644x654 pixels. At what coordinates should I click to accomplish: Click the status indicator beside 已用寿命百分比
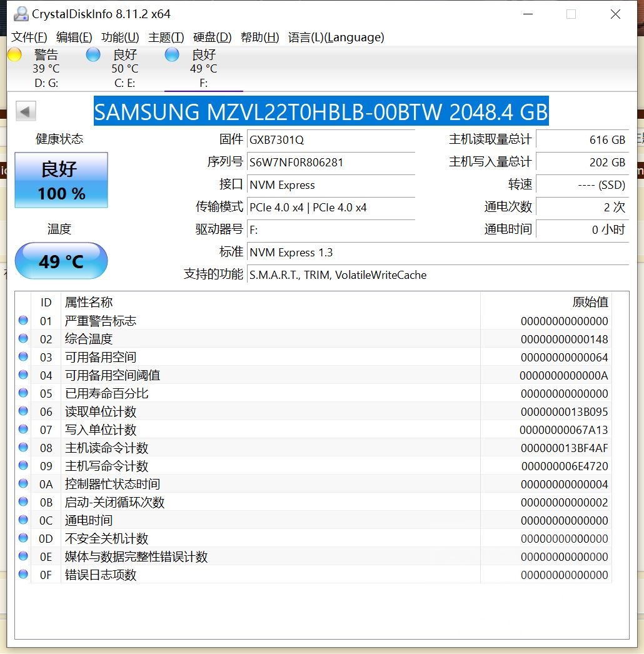click(23, 393)
